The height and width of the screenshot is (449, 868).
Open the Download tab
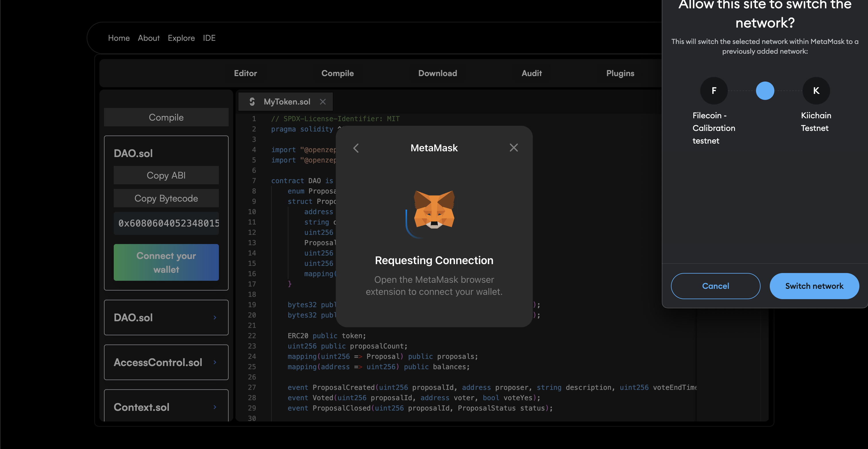(437, 73)
